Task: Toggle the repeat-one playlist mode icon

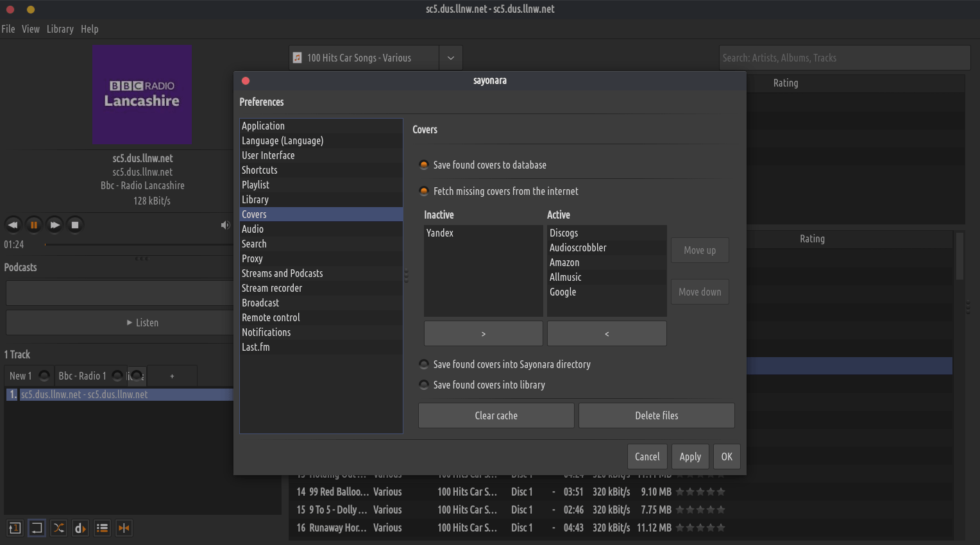Action: tap(15, 528)
